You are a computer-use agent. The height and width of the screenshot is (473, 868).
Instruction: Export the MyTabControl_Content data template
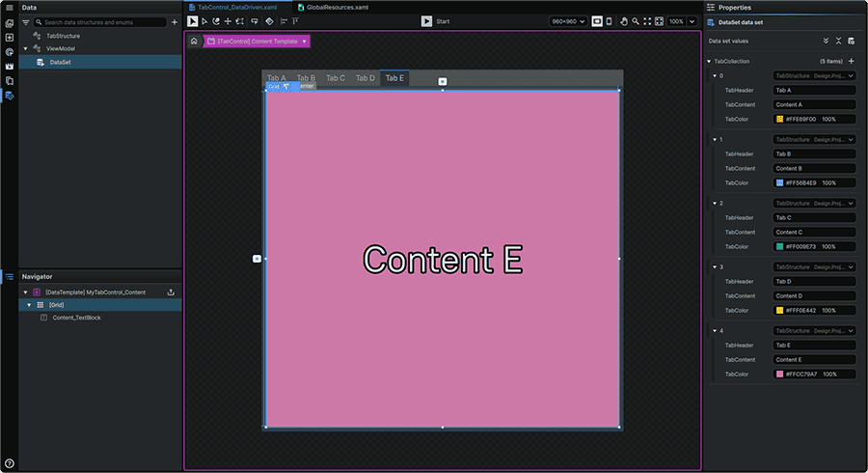(x=171, y=292)
